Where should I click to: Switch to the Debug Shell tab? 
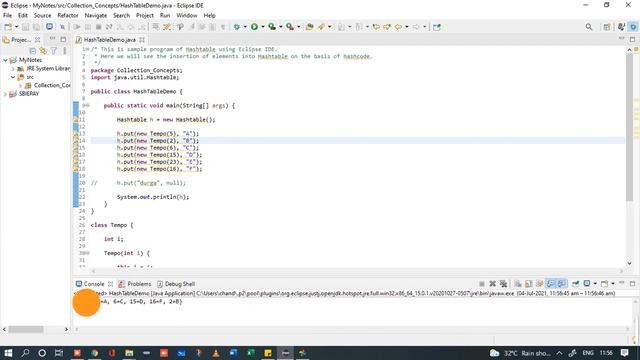click(176, 284)
